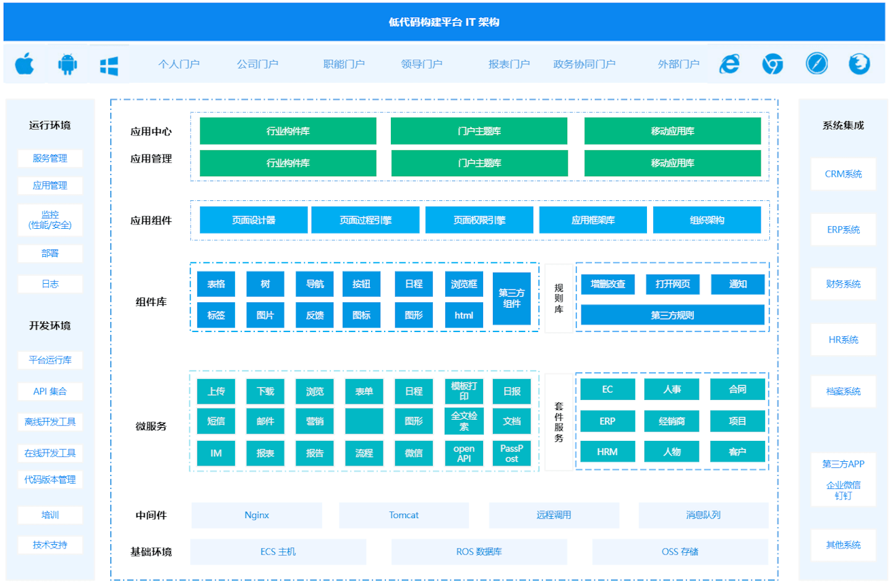Click the OSS 存储 box

pyautogui.click(x=680, y=552)
